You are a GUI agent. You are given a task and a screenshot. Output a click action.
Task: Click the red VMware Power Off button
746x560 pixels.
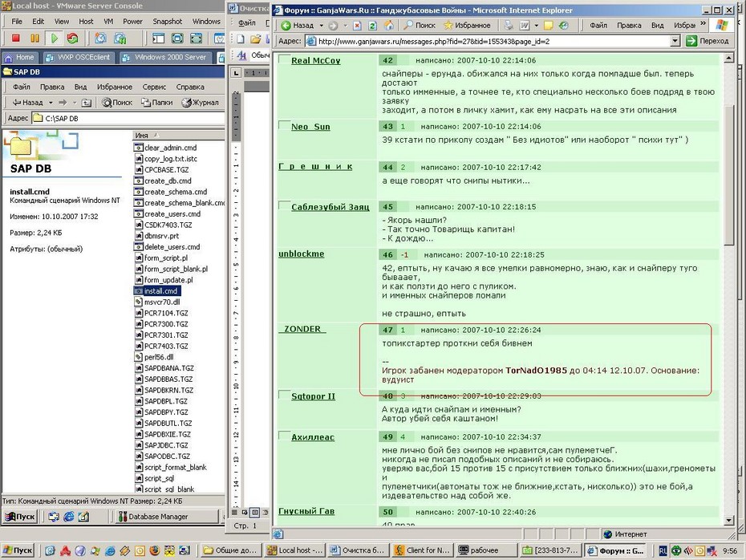[x=16, y=38]
